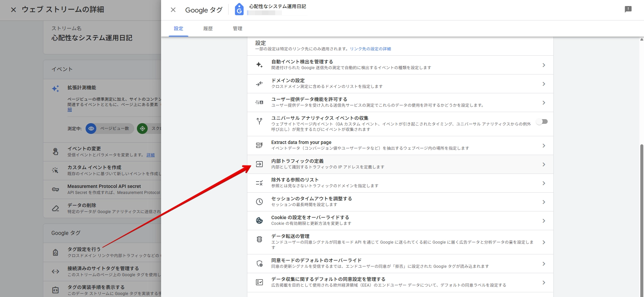Select データの削除 in background window
644x297 pixels.
click(x=102, y=208)
